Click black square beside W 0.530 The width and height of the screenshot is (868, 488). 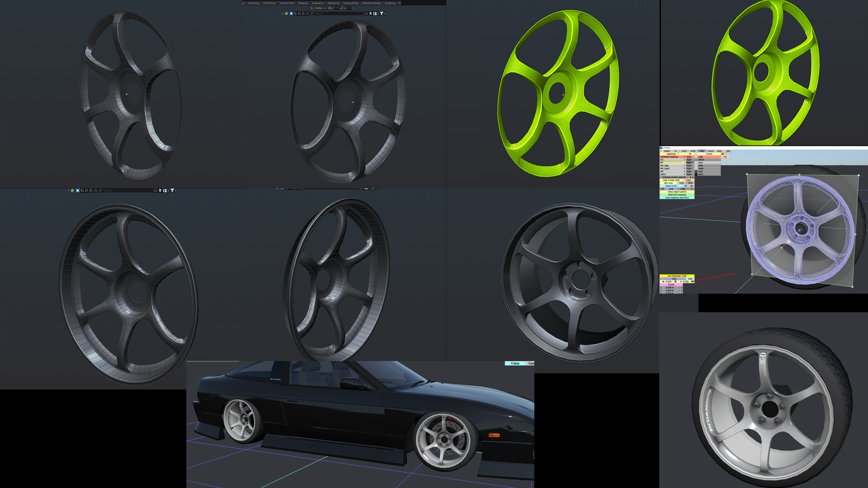pos(675,282)
